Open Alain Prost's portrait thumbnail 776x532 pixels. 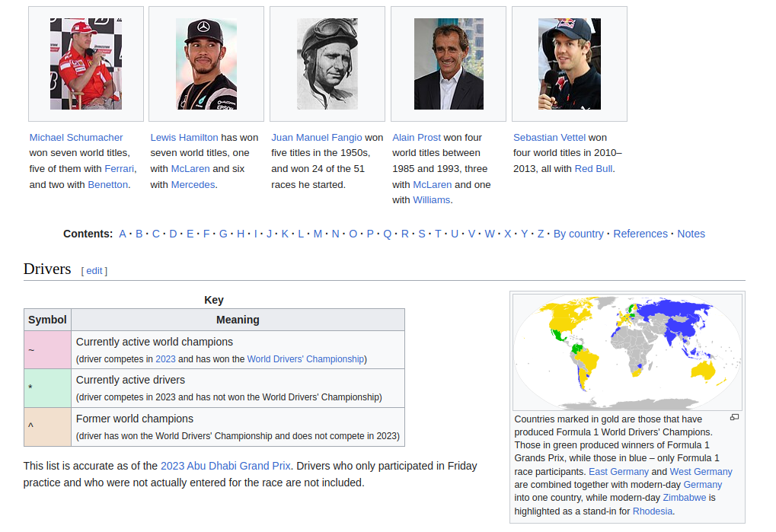(449, 64)
